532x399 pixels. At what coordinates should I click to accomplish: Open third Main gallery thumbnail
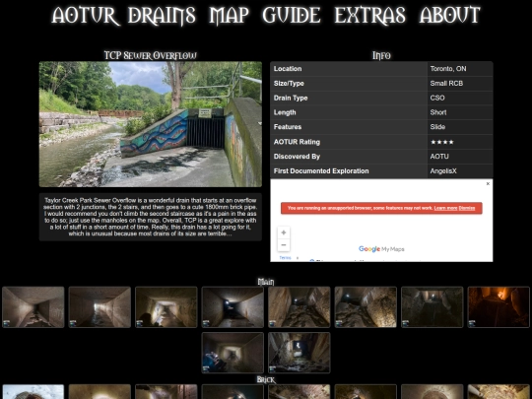(x=166, y=307)
